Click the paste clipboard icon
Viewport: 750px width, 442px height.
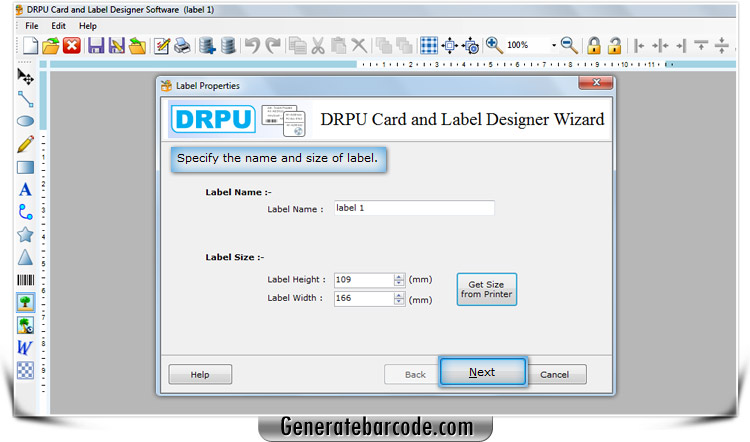tap(338, 46)
